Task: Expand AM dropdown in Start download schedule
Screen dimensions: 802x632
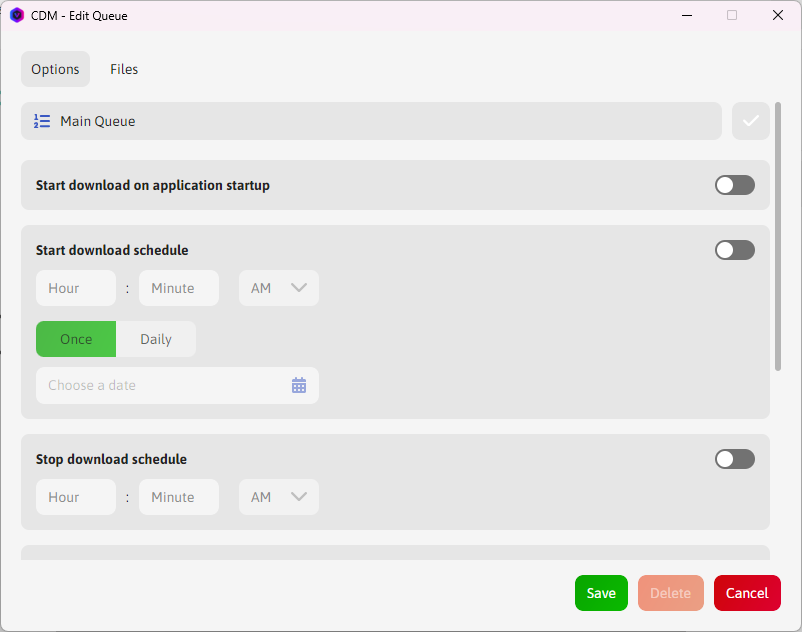Action: pos(279,288)
